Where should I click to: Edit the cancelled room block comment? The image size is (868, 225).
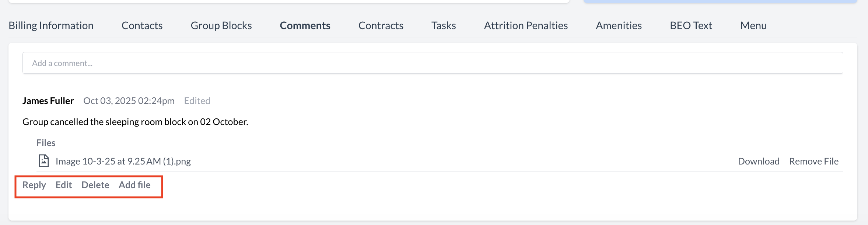point(63,185)
